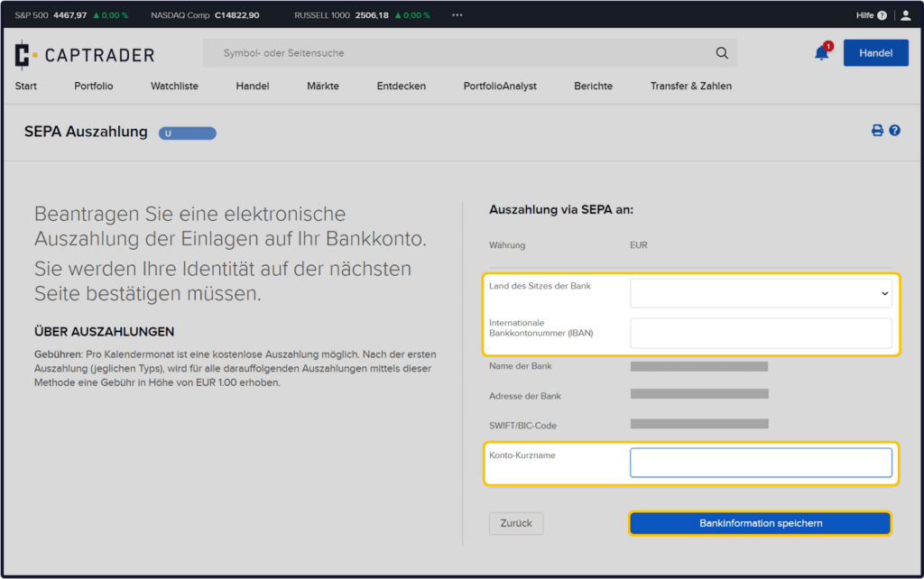Open the Berichte menu item
This screenshot has width=924, height=579.
click(594, 86)
